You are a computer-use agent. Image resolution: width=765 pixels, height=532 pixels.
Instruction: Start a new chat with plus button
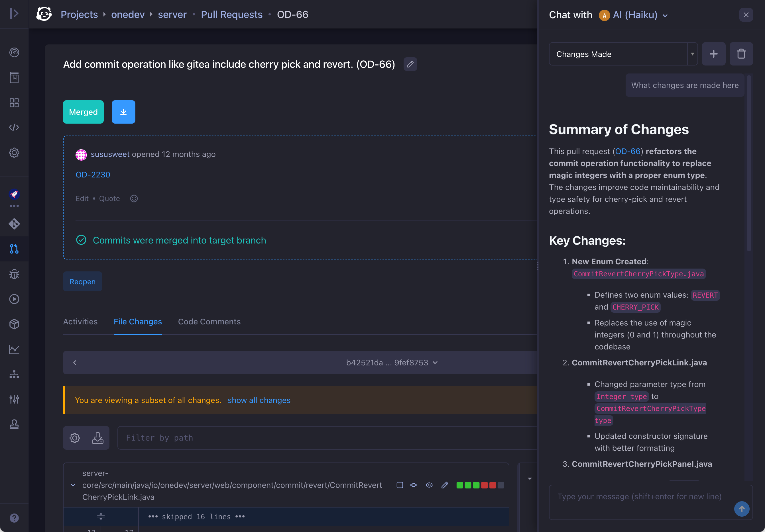[x=713, y=54]
